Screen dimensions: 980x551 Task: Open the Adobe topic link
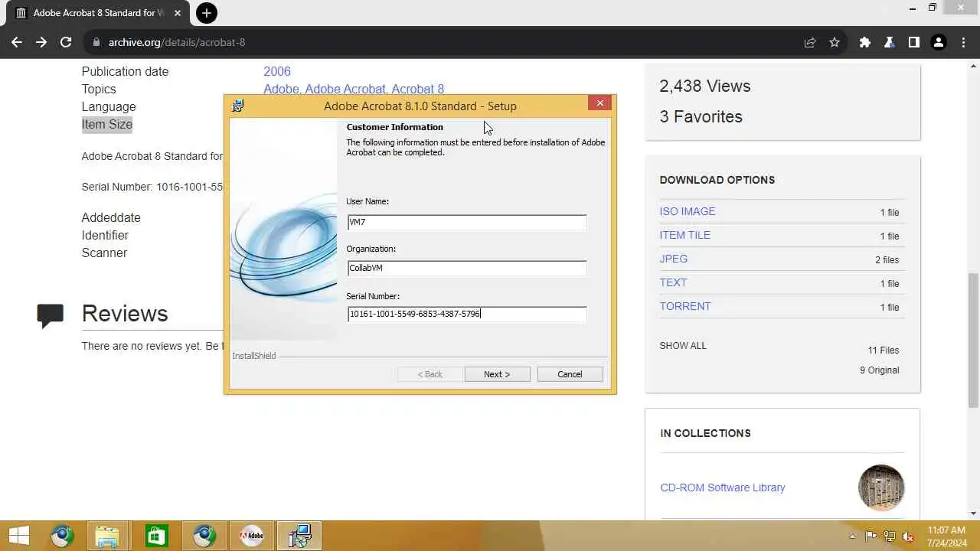point(281,89)
